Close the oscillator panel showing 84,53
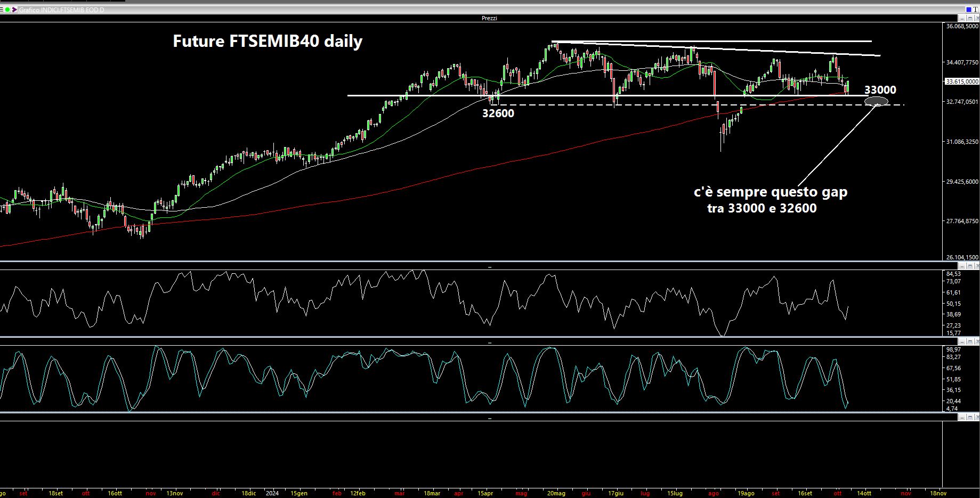The width and height of the screenshot is (980, 498). [977, 266]
